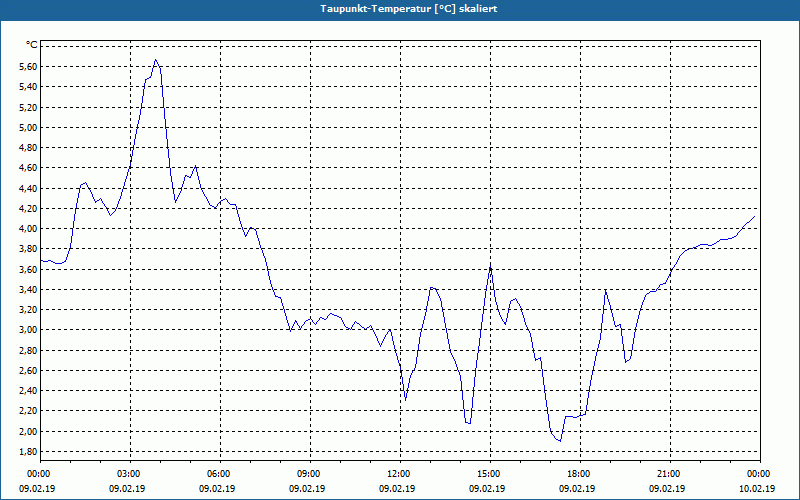Select the 1,80 y-axis value
Image resolution: width=800 pixels, height=500 pixels.
tap(29, 452)
